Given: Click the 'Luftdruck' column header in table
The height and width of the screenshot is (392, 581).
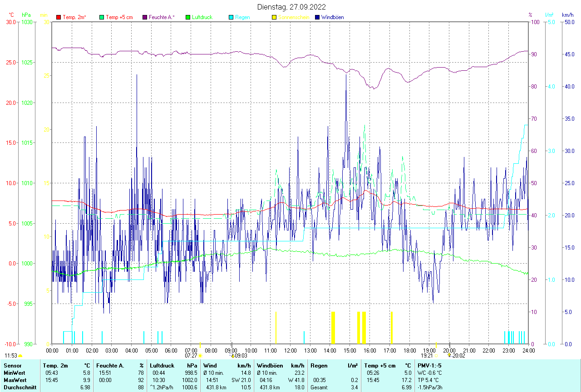Looking at the screenshot, I should 163,365.
